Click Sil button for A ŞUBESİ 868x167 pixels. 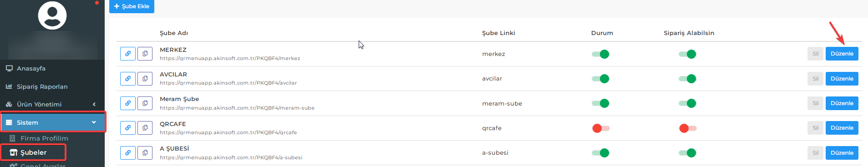(815, 153)
